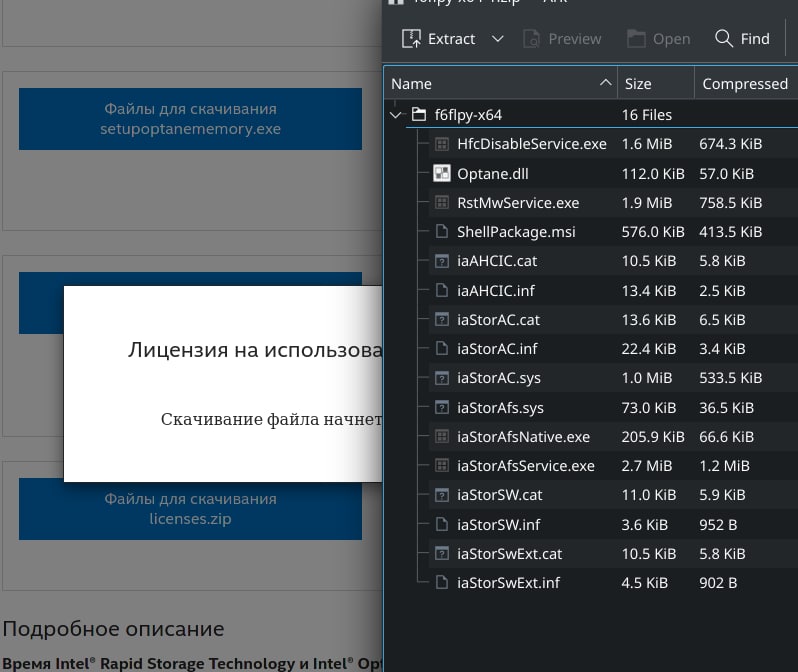Click the Extract toolbar icon in Ark
Viewport: 798px width, 672px height.
coord(411,39)
